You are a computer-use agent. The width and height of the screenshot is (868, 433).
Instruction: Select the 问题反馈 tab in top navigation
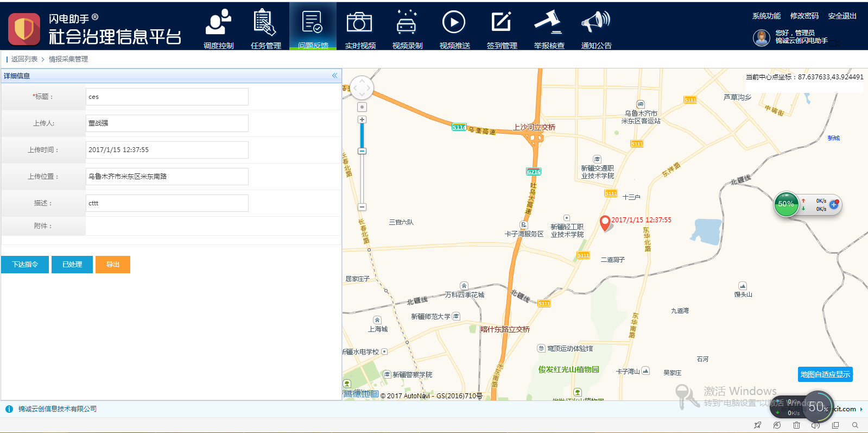click(x=313, y=28)
